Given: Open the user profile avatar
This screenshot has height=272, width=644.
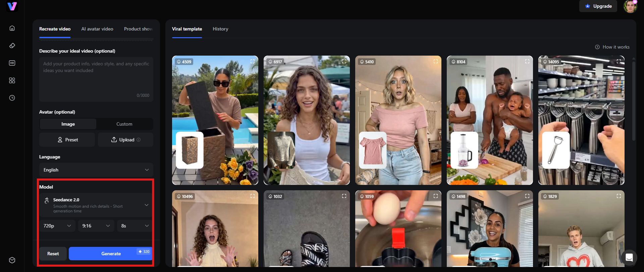Looking at the screenshot, I should 630,6.
